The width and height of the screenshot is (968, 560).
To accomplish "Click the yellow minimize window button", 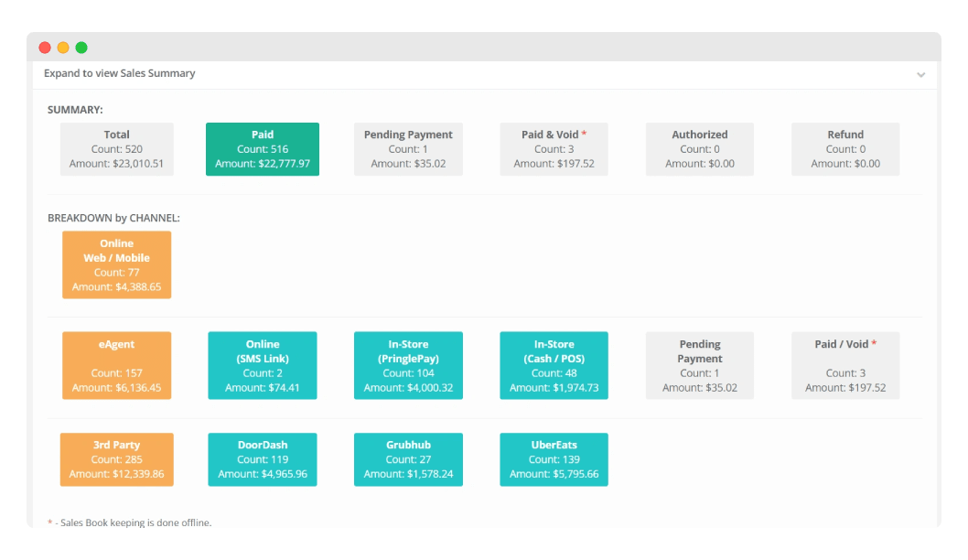I will (x=63, y=48).
